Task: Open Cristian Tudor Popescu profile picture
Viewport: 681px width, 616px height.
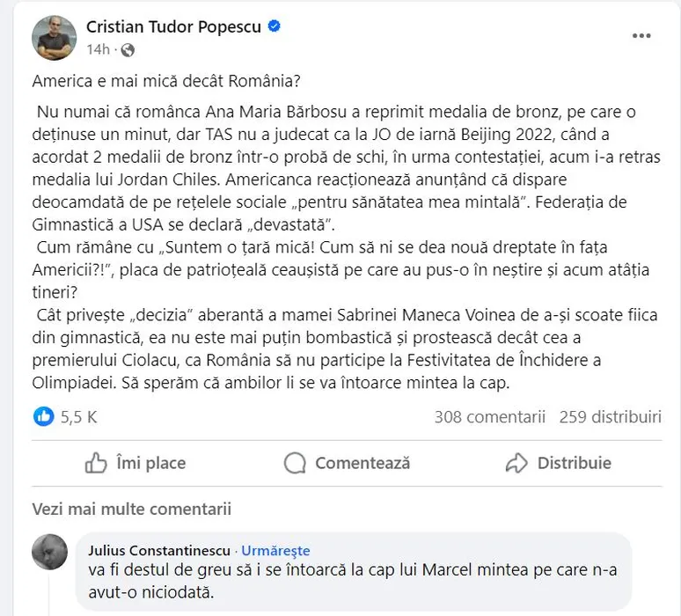Action: 54,38
